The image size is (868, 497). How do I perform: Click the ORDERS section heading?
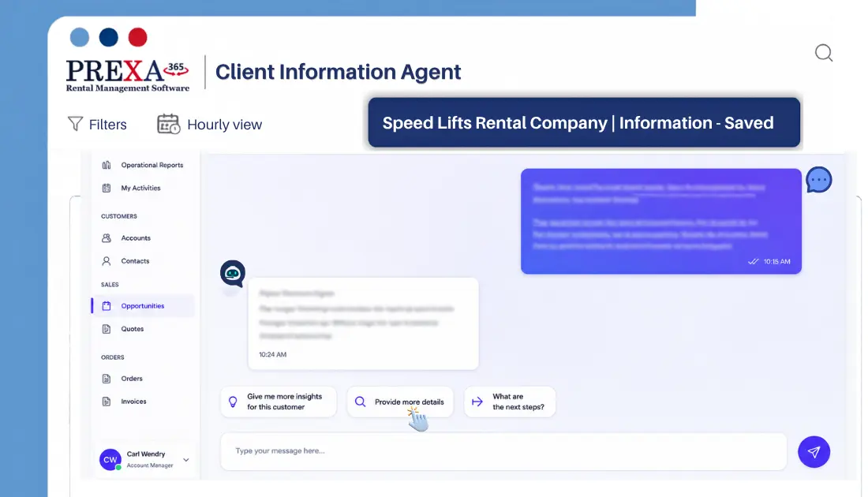112,357
